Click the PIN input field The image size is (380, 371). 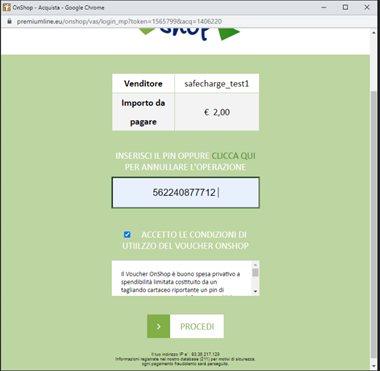(x=185, y=193)
